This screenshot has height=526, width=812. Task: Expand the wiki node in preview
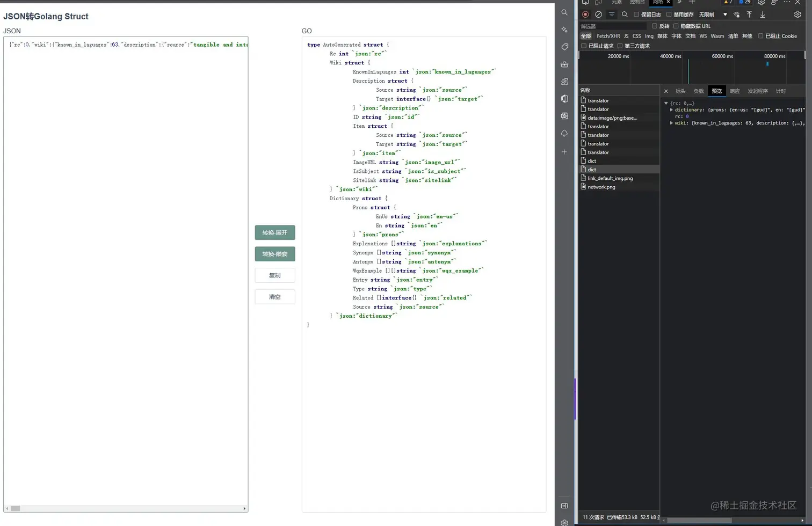point(671,123)
